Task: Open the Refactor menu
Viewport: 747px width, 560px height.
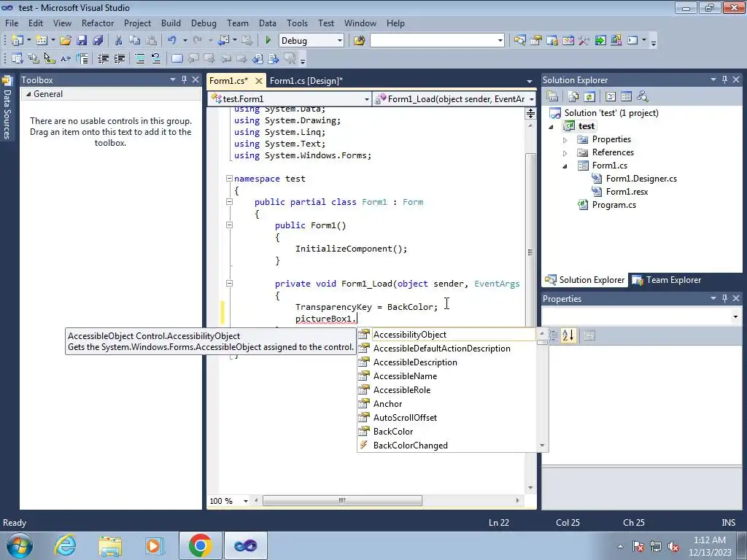Action: tap(98, 23)
